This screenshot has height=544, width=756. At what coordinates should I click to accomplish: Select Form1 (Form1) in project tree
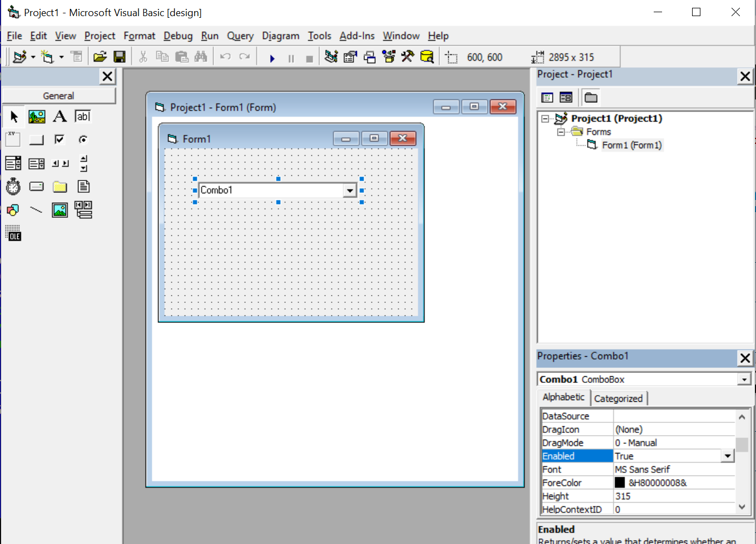[x=631, y=146]
